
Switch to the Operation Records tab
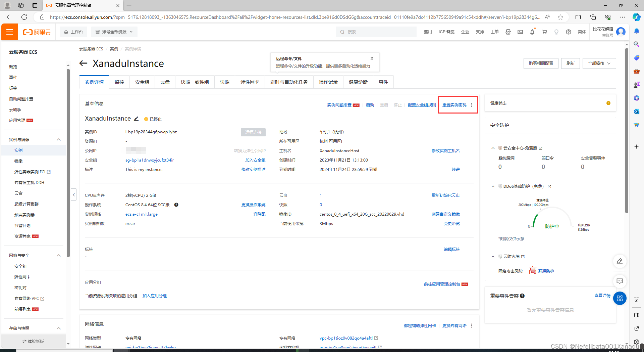pos(328,82)
